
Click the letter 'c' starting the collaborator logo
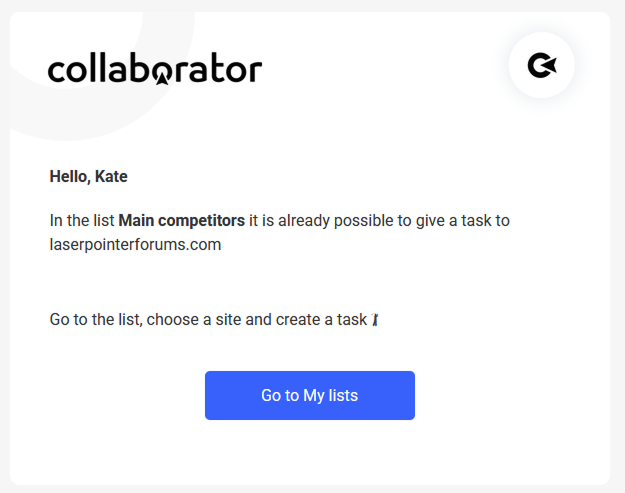(x=56, y=71)
